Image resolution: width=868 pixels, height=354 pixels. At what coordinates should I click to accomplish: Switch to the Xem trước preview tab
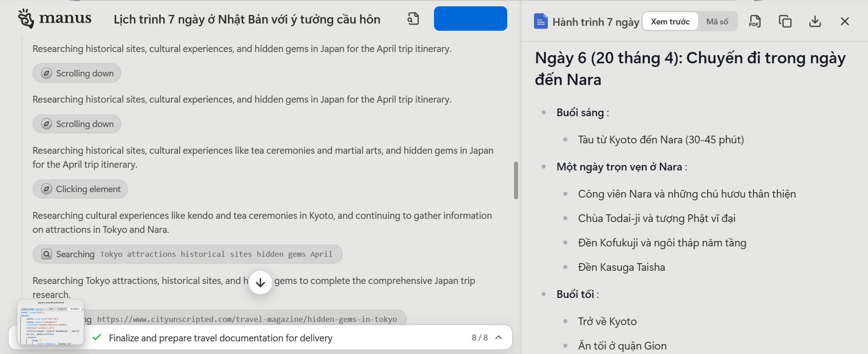point(670,21)
